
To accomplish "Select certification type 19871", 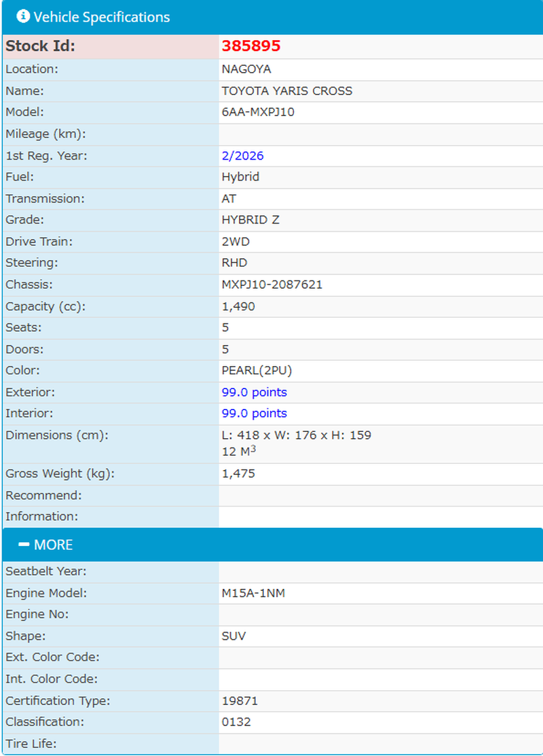I will tap(240, 700).
